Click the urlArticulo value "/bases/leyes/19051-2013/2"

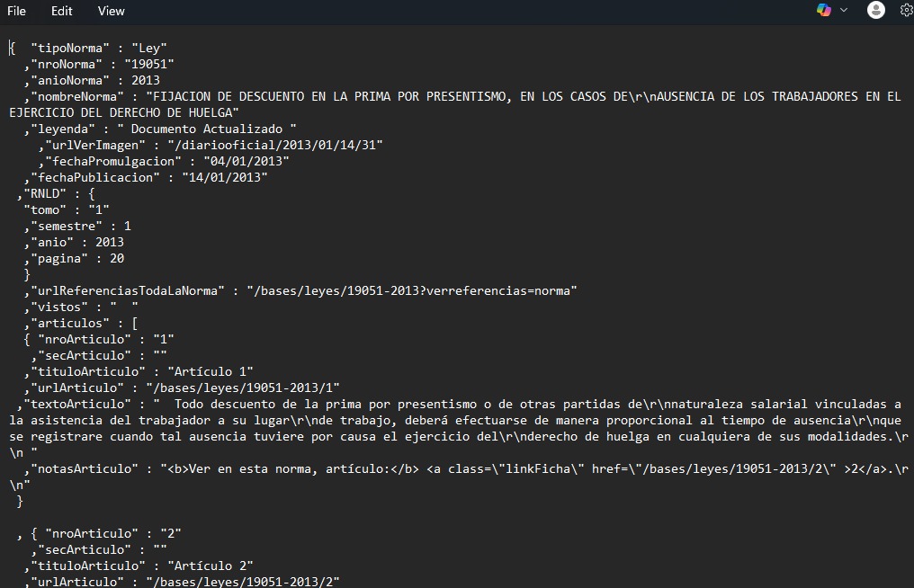[243, 582]
